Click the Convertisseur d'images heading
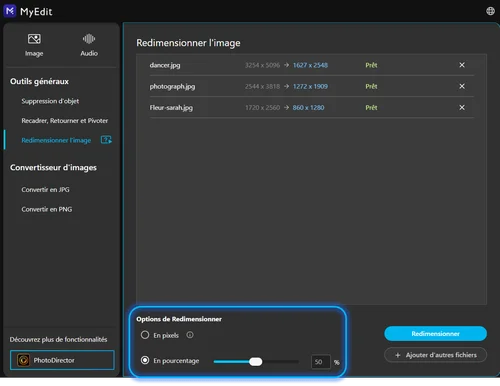 tap(53, 168)
